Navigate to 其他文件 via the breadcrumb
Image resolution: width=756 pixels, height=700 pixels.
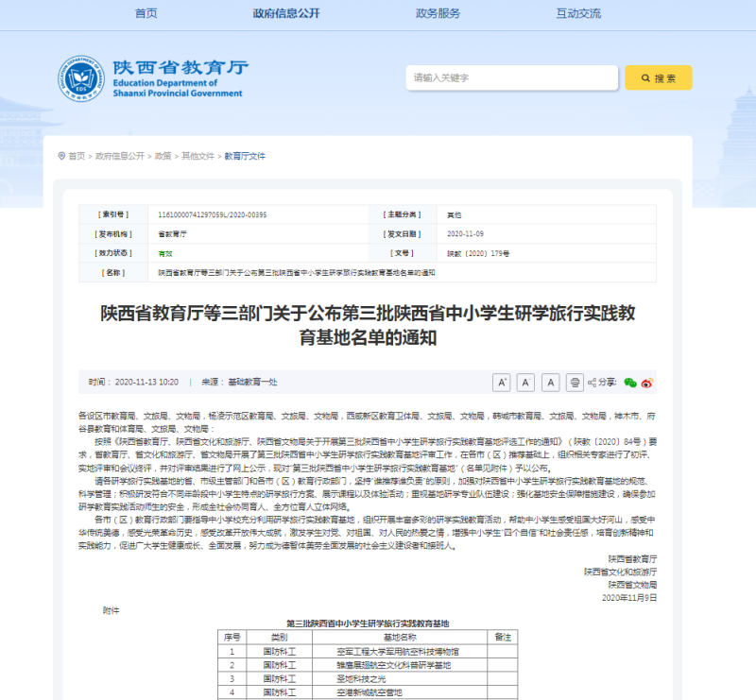[x=197, y=155]
